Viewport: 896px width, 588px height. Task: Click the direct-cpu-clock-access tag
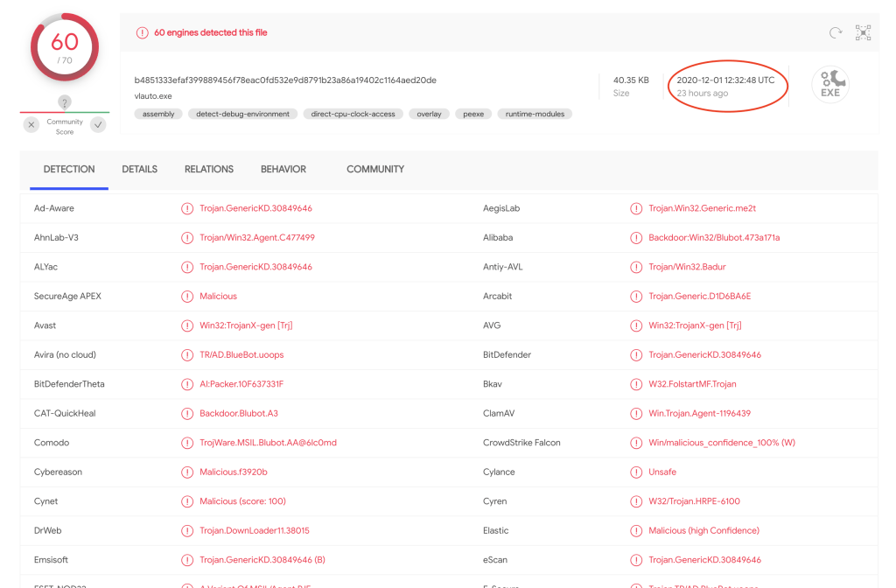pyautogui.click(x=353, y=114)
